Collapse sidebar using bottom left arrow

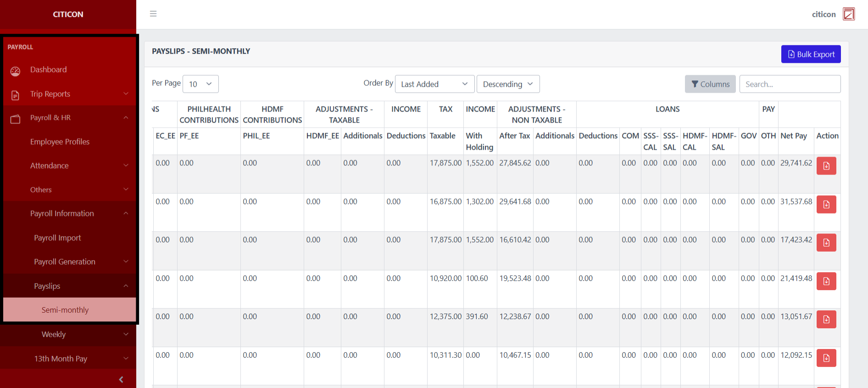121,379
